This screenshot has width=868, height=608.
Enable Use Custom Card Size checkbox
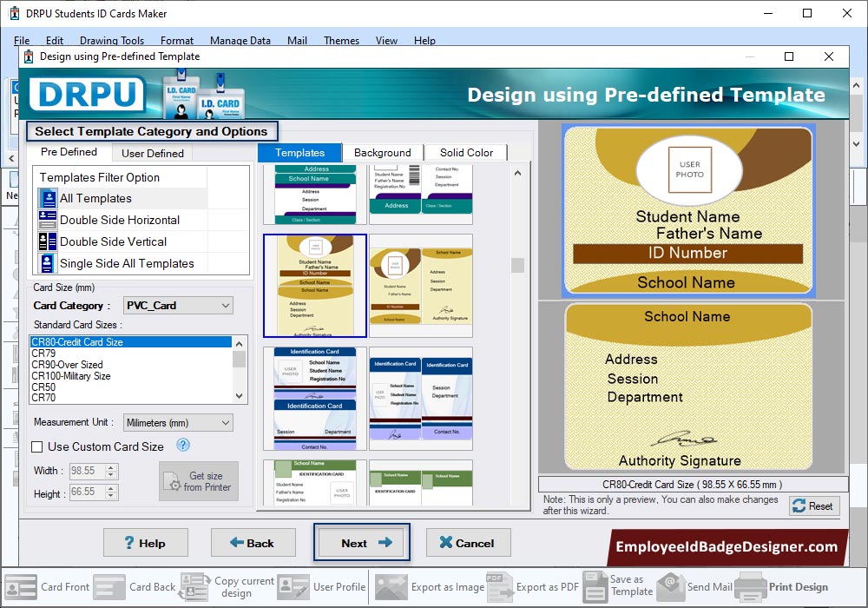tap(37, 446)
